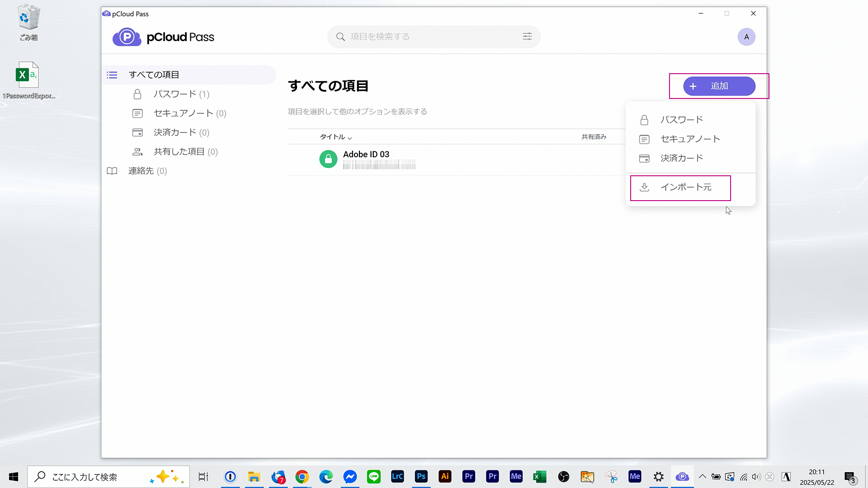Select すべての項目 in the sidebar

(189, 75)
